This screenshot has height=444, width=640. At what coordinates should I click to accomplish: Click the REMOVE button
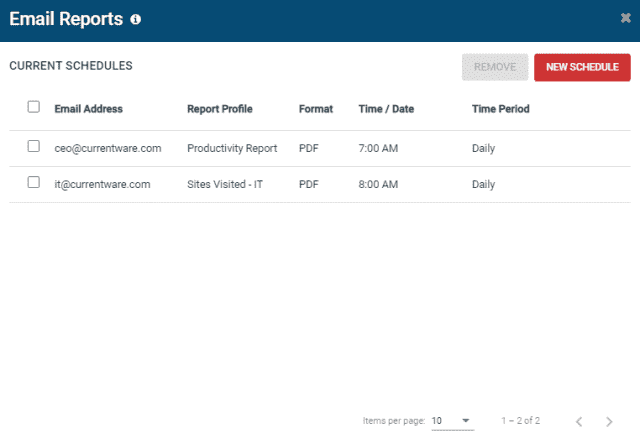[495, 67]
